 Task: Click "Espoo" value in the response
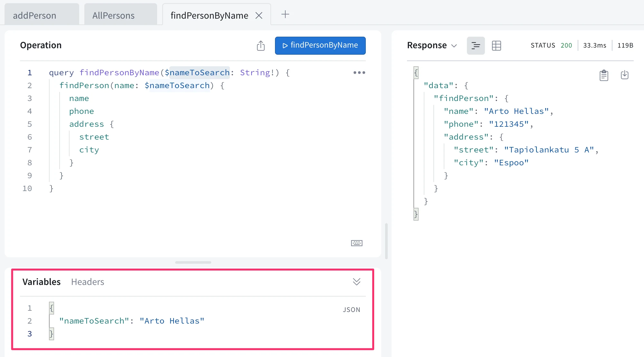511,163
